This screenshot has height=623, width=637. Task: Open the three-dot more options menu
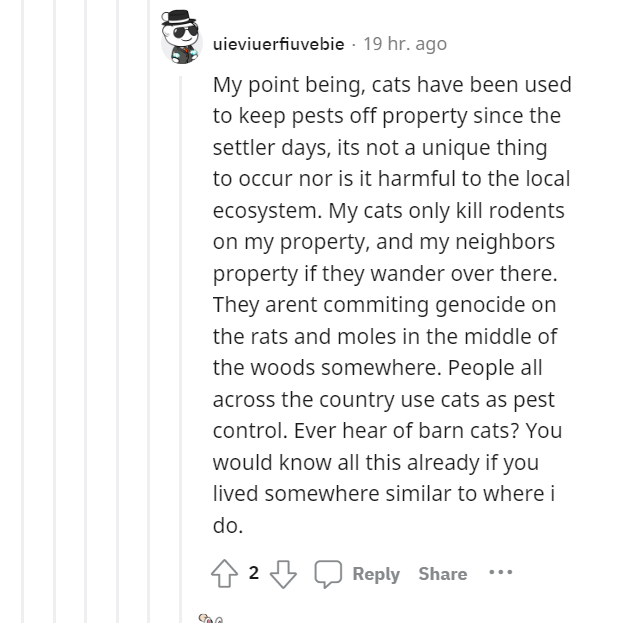[500, 572]
